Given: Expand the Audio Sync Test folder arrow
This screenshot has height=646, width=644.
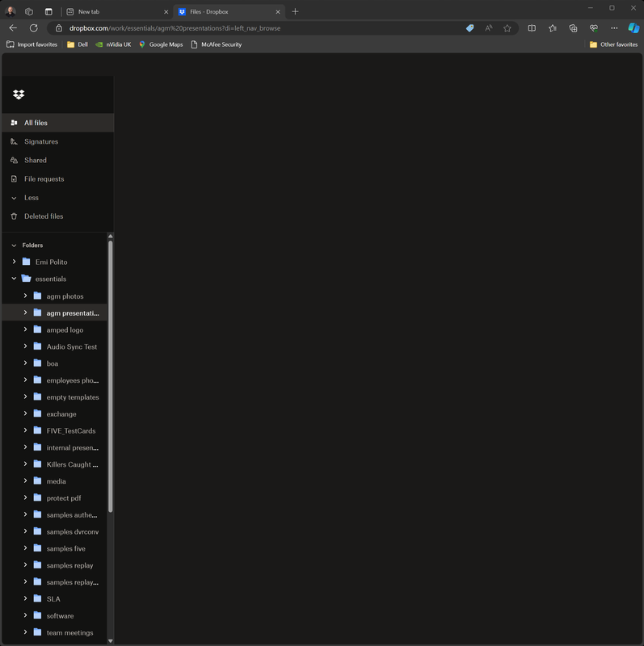Looking at the screenshot, I should click(25, 346).
